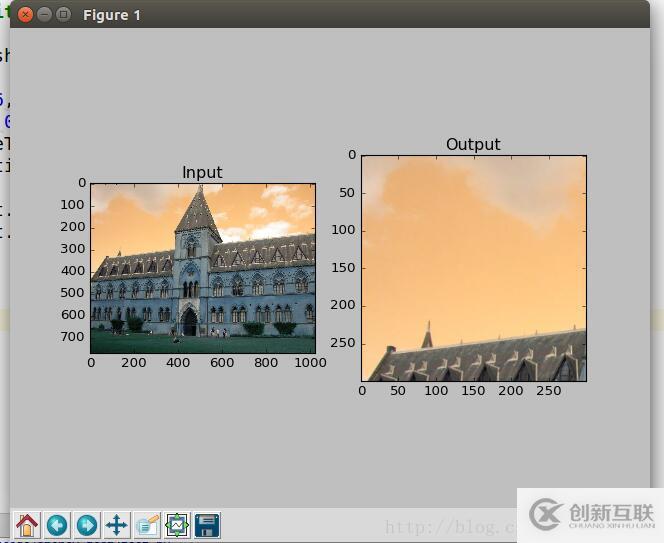This screenshot has height=543, width=664.
Task: Click x-axis label "600" under Input plot
Action: pyautogui.click(x=222, y=363)
